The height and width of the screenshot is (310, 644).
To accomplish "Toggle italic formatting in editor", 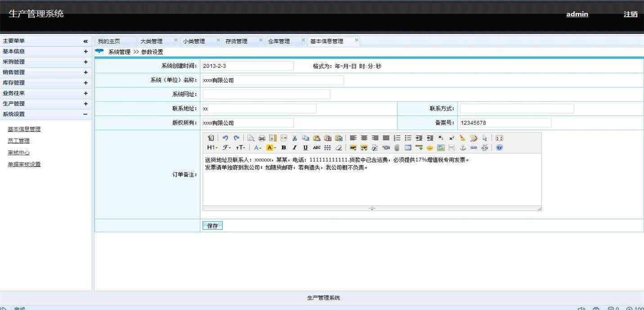I will coord(294,148).
